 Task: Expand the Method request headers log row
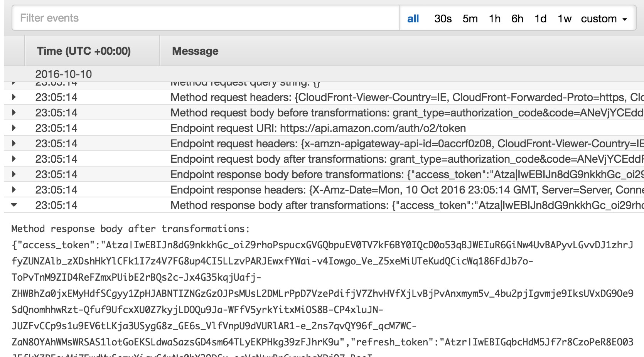[14, 97]
